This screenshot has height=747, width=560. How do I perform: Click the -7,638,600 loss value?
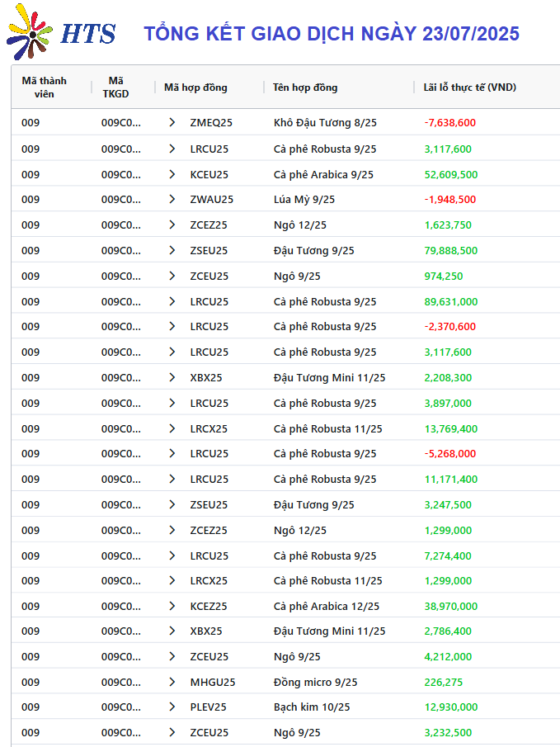point(450,122)
